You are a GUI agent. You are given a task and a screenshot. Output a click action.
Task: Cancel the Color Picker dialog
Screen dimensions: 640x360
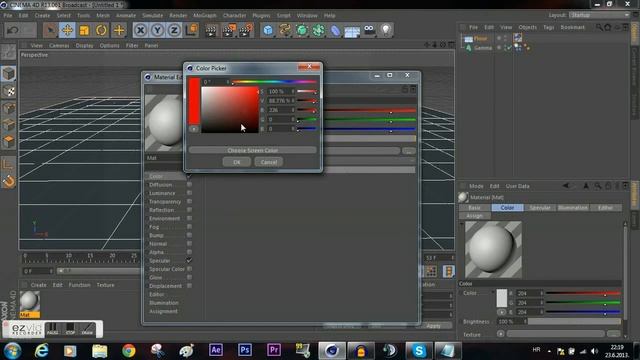point(269,162)
